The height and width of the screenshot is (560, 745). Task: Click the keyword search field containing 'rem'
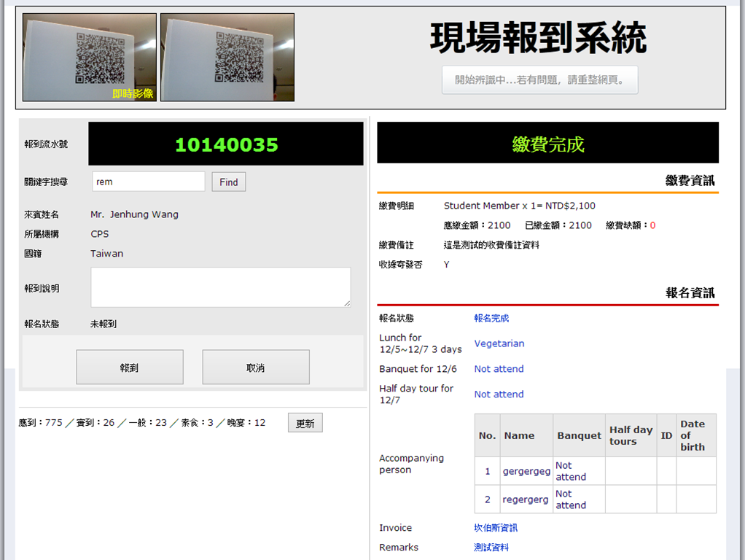148,182
